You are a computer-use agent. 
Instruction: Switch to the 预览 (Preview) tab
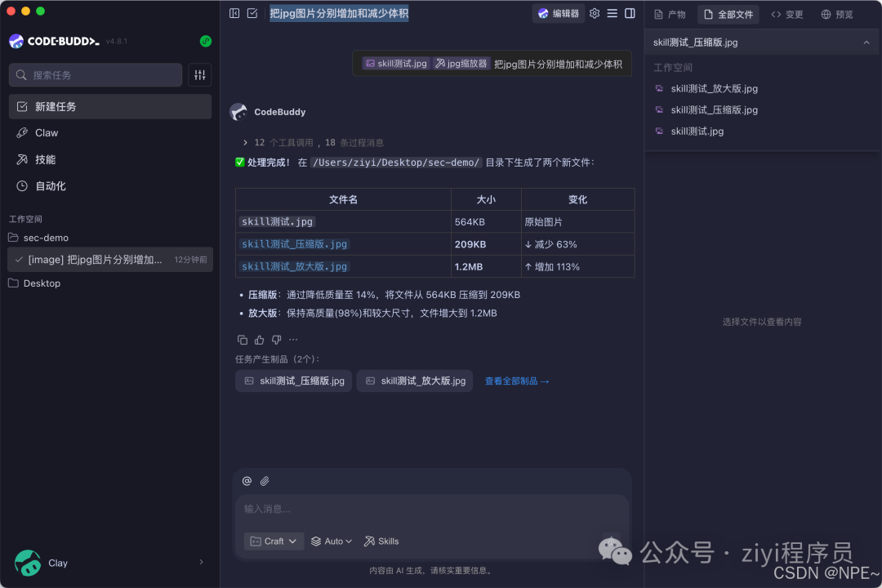point(836,13)
